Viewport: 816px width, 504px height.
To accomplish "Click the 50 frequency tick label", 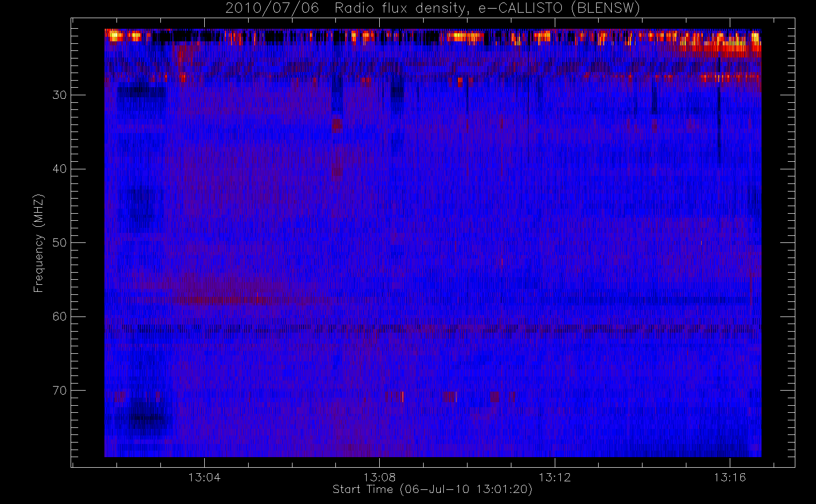I will [x=60, y=242].
